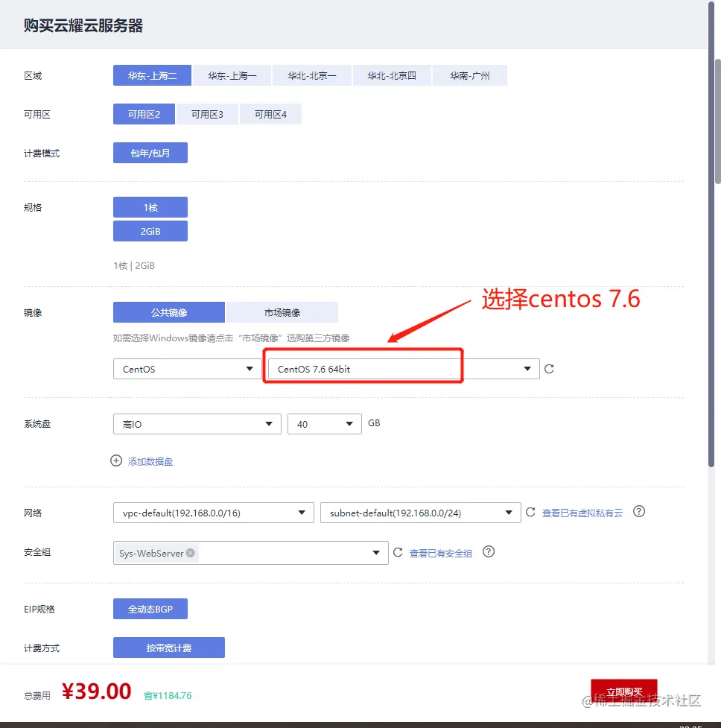Screen dimensions: 721x728
Task: Click refresh icon next to image dropdown
Action: point(549,369)
